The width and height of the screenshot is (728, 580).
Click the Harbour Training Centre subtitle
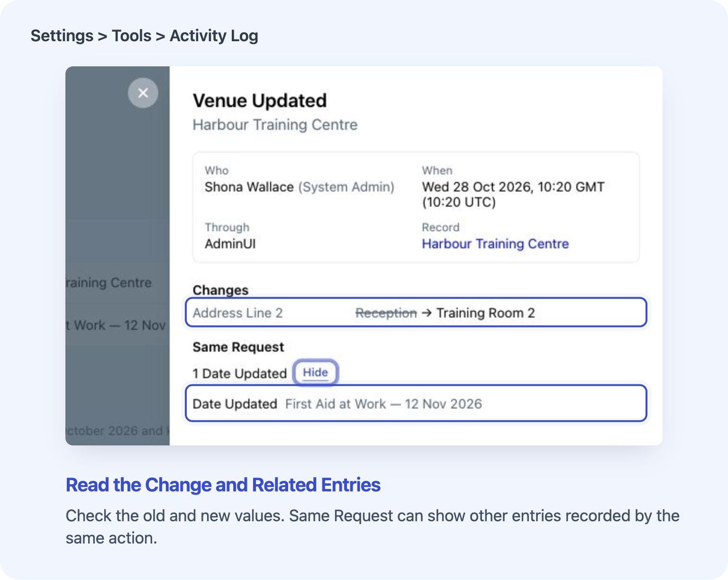275,125
